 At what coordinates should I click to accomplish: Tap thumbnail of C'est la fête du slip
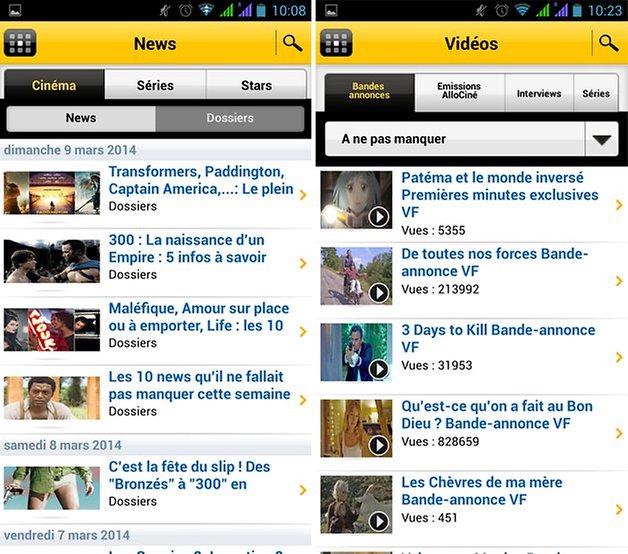(x=52, y=488)
